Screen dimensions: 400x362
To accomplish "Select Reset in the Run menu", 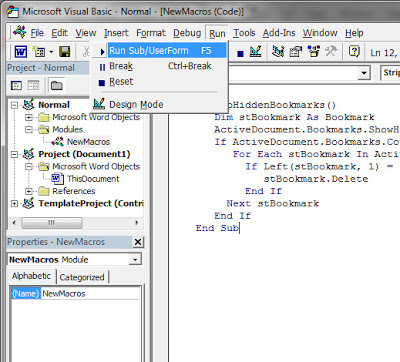I will point(121,82).
